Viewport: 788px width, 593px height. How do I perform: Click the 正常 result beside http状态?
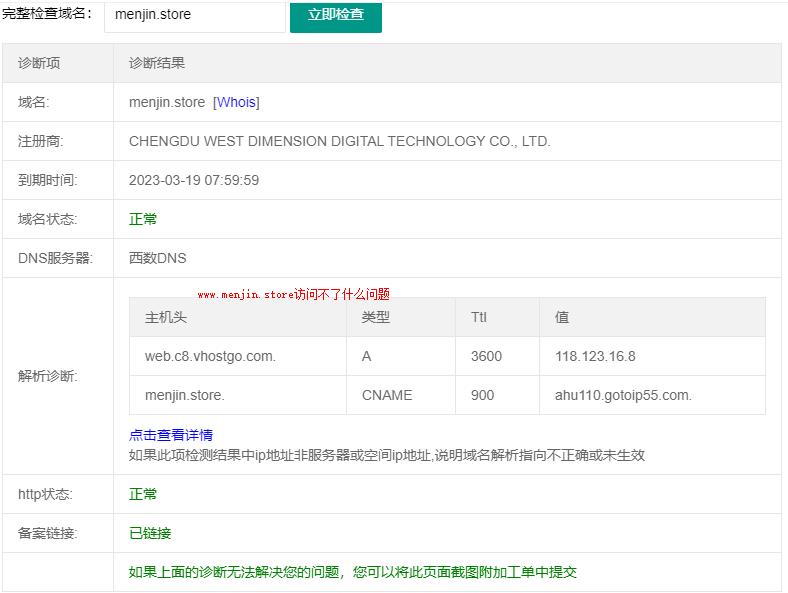143,494
